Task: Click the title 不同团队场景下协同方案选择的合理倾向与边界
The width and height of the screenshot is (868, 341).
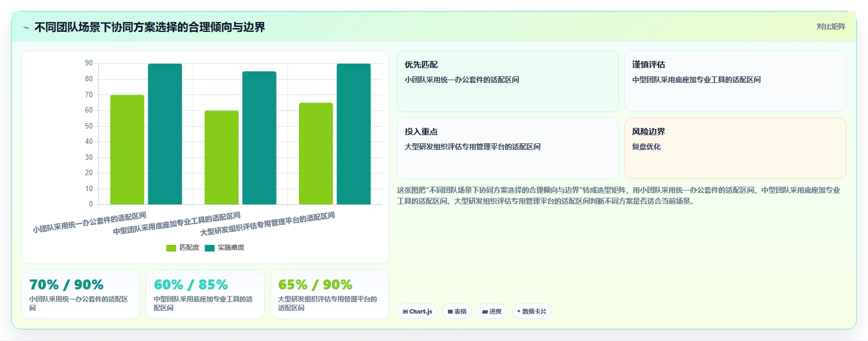Action: [150, 27]
